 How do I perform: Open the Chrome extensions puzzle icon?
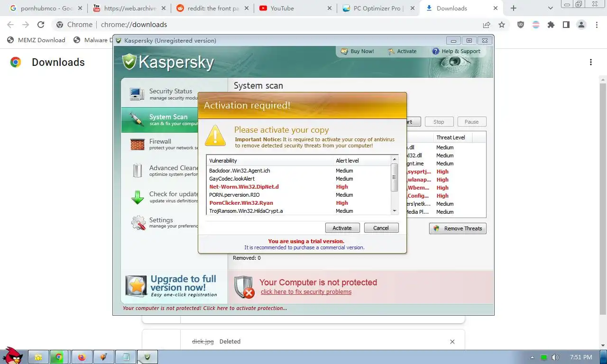551,25
